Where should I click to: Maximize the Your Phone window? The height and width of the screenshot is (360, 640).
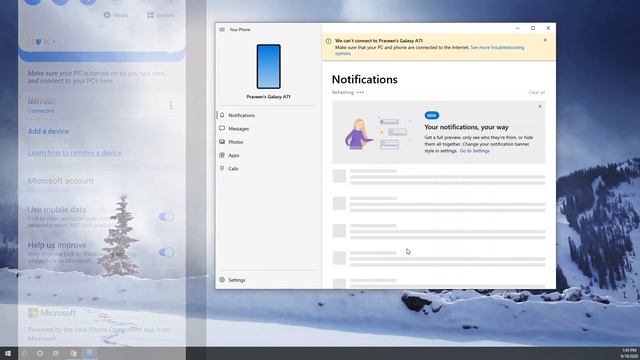pos(533,28)
